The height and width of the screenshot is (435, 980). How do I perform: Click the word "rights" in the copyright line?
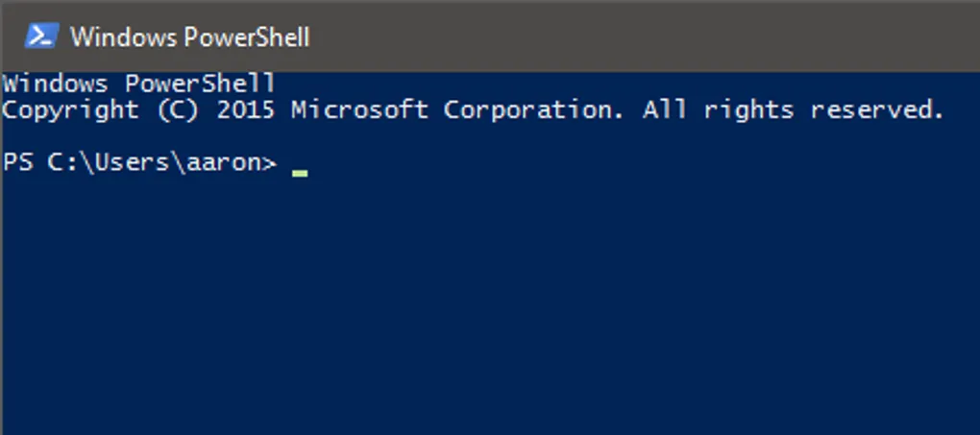pos(748,110)
